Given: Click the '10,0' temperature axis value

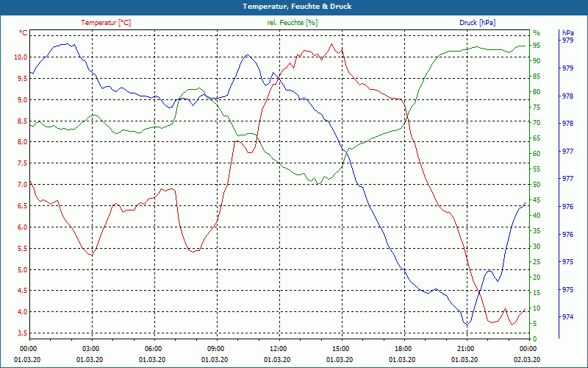Looking at the screenshot, I should click(x=21, y=57).
